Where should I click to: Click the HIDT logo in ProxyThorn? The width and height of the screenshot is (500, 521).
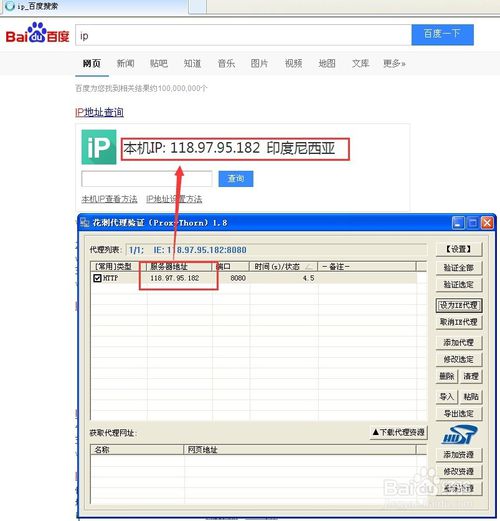pos(459,435)
